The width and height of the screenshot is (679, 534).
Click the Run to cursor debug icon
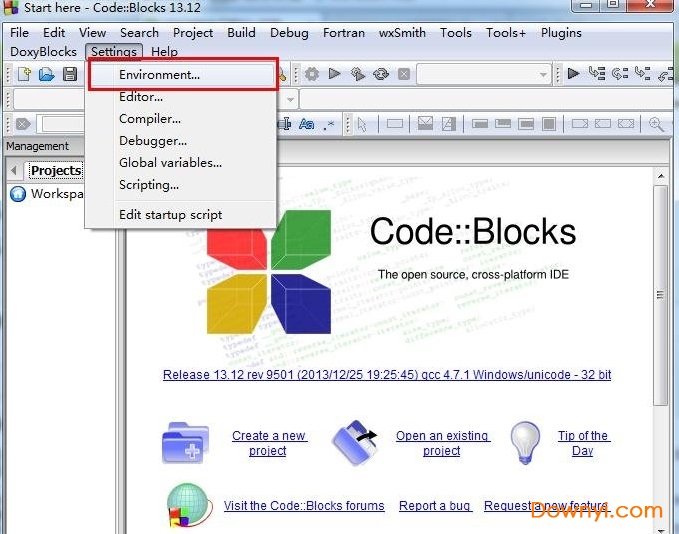coord(597,73)
